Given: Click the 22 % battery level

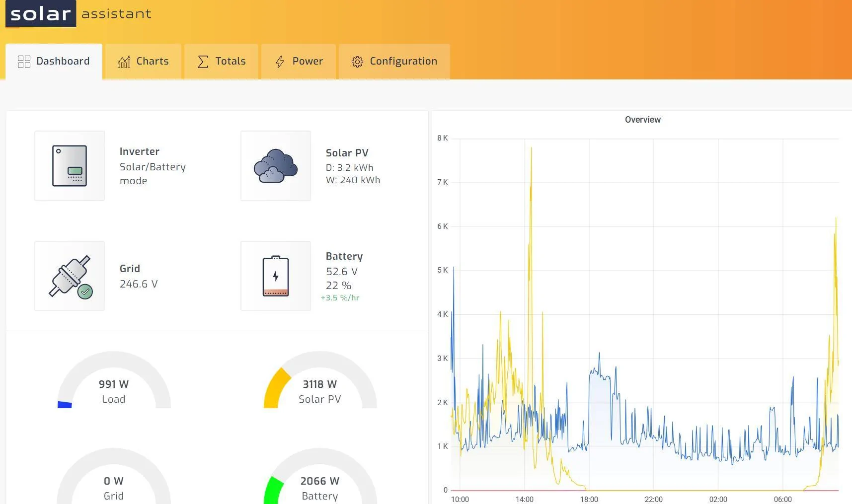Looking at the screenshot, I should [338, 286].
